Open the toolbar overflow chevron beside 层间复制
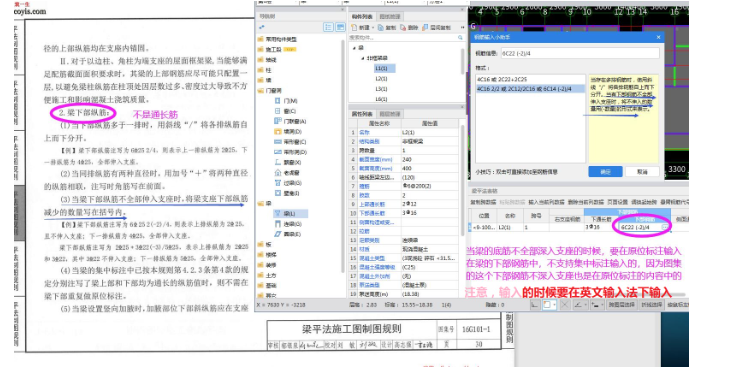Screen dimensions: 756x368 tap(462, 27)
